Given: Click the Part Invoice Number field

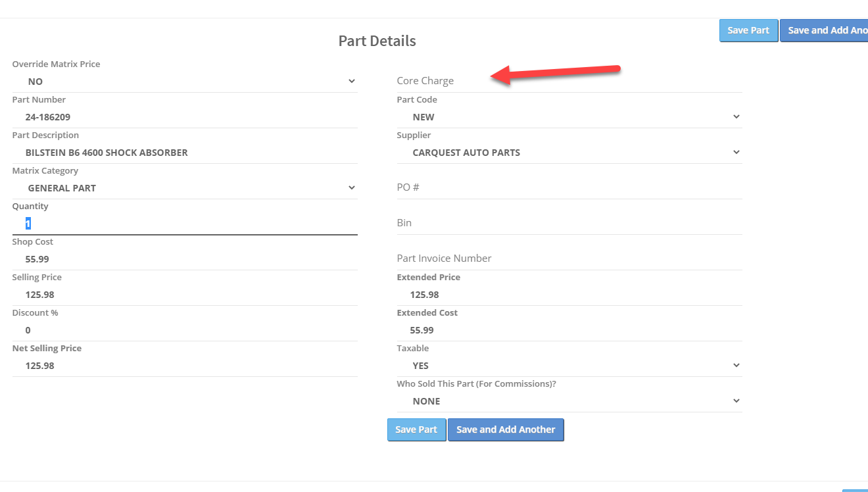Looking at the screenshot, I should tap(569, 258).
